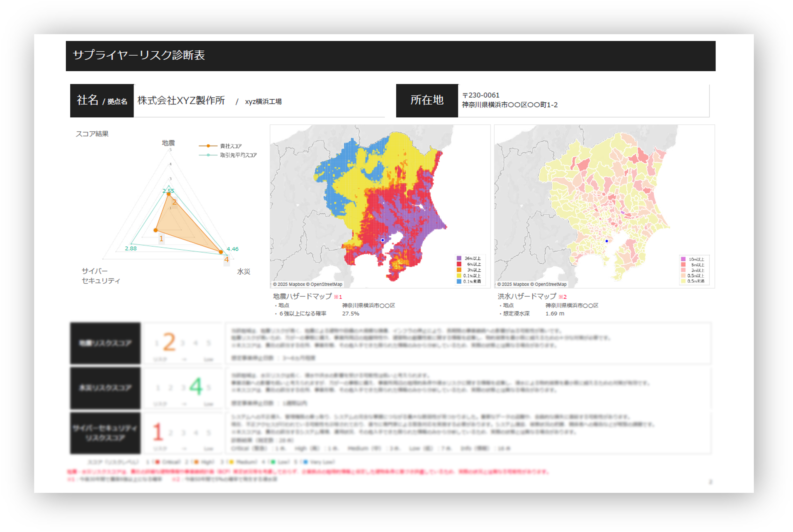Click the ※1 footnote marker

tap(338, 297)
